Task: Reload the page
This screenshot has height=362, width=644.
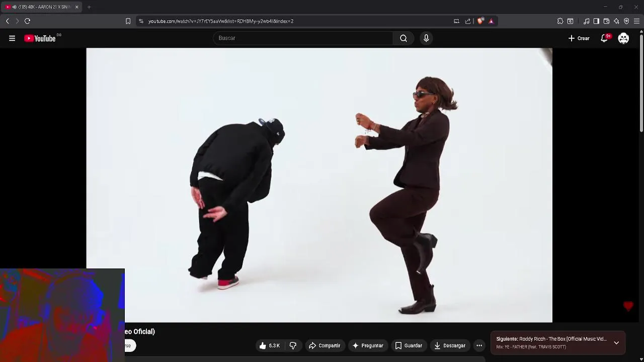Action: [28, 21]
